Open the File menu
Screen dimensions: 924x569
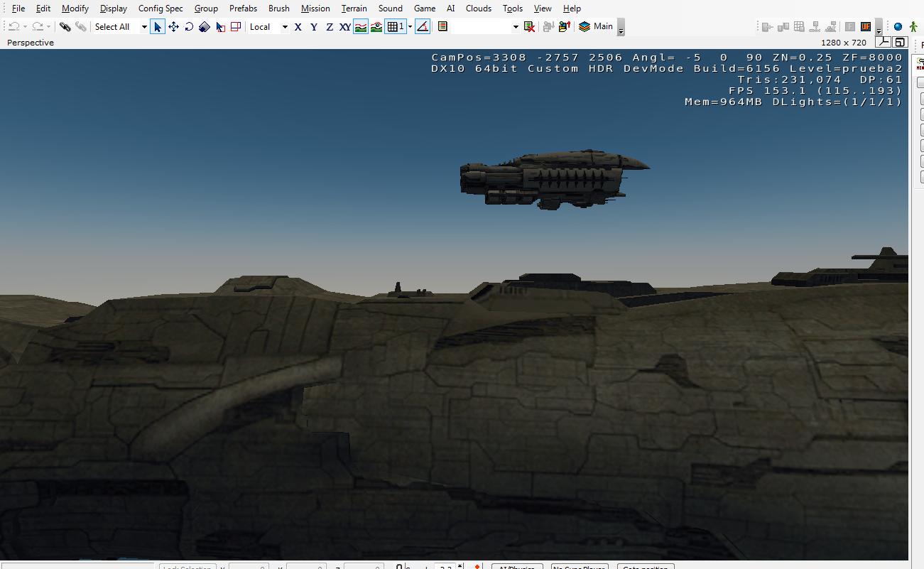(x=18, y=9)
